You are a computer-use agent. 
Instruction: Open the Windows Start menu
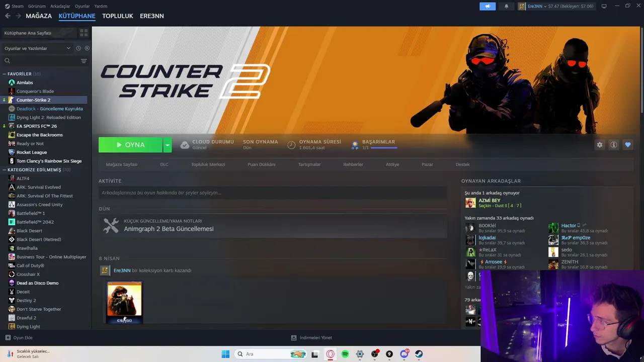click(x=225, y=354)
